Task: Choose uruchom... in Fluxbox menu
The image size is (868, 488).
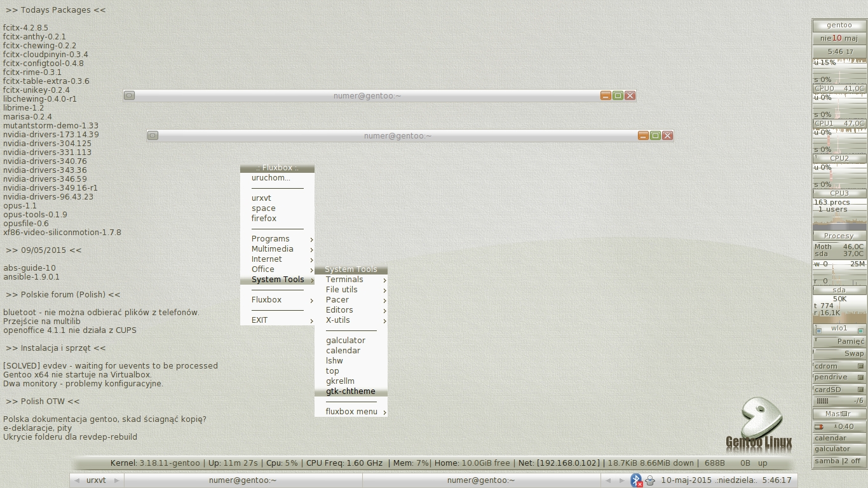Action: click(277, 178)
